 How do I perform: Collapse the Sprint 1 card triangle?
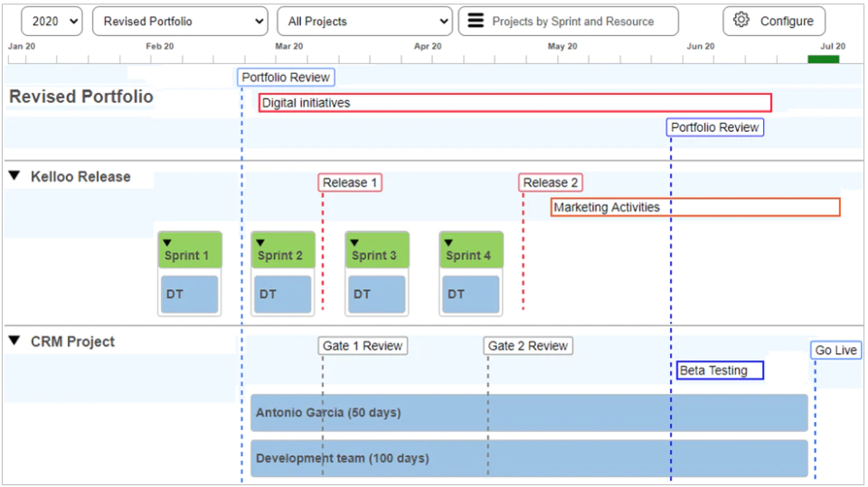coord(167,242)
